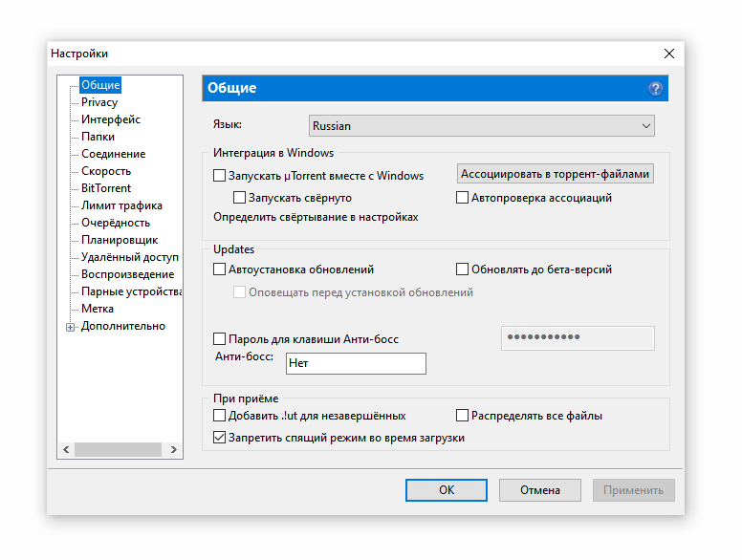The height and width of the screenshot is (560, 742).
Task: Click the Anti-boss password field with dots
Action: [578, 337]
